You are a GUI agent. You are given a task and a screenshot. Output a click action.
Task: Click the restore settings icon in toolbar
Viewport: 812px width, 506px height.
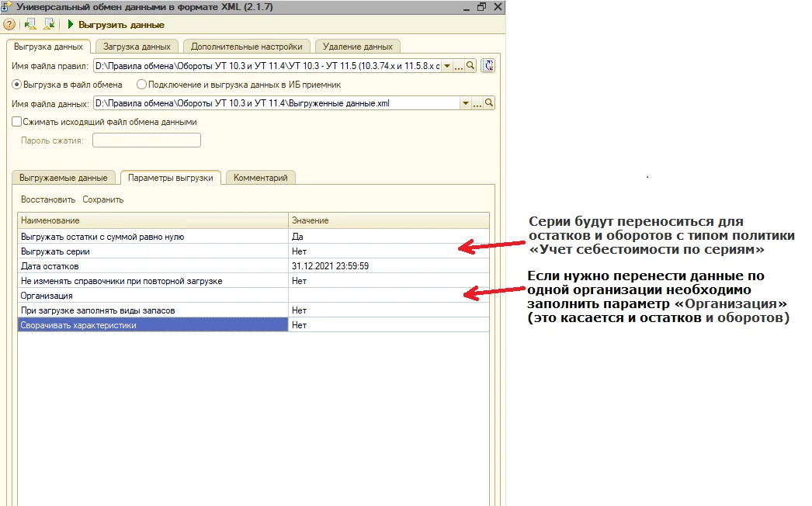31,25
